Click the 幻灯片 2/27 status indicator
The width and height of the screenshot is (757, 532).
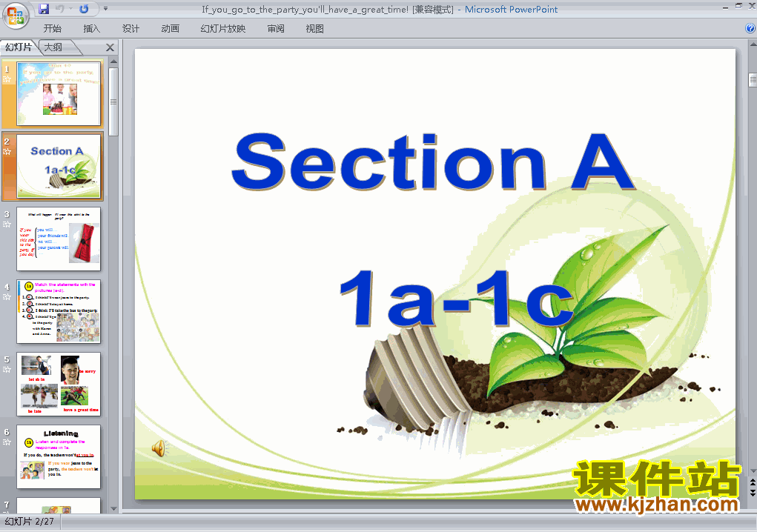point(30,522)
